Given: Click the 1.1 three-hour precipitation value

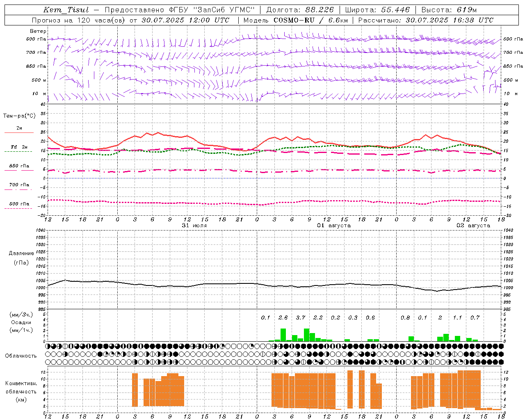Looking at the screenshot, I should (x=457, y=317).
